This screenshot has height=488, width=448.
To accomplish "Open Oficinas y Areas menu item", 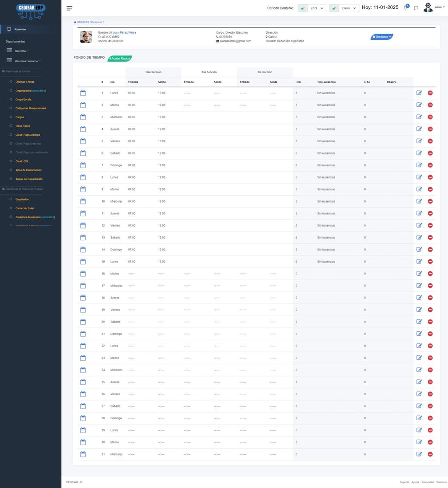I will [x=25, y=82].
